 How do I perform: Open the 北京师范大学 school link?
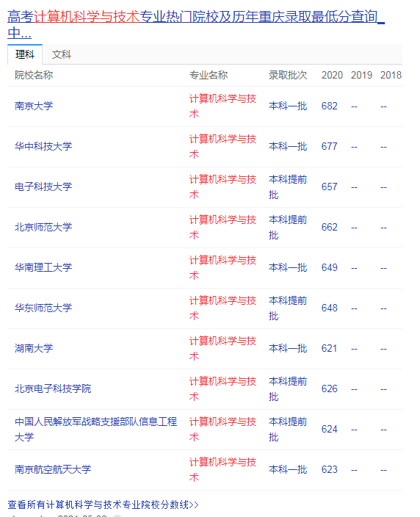(x=43, y=227)
